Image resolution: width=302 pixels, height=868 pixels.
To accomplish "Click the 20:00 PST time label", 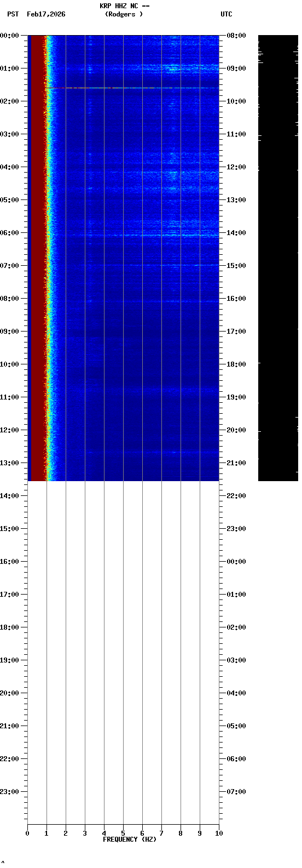I will click(x=9, y=693).
